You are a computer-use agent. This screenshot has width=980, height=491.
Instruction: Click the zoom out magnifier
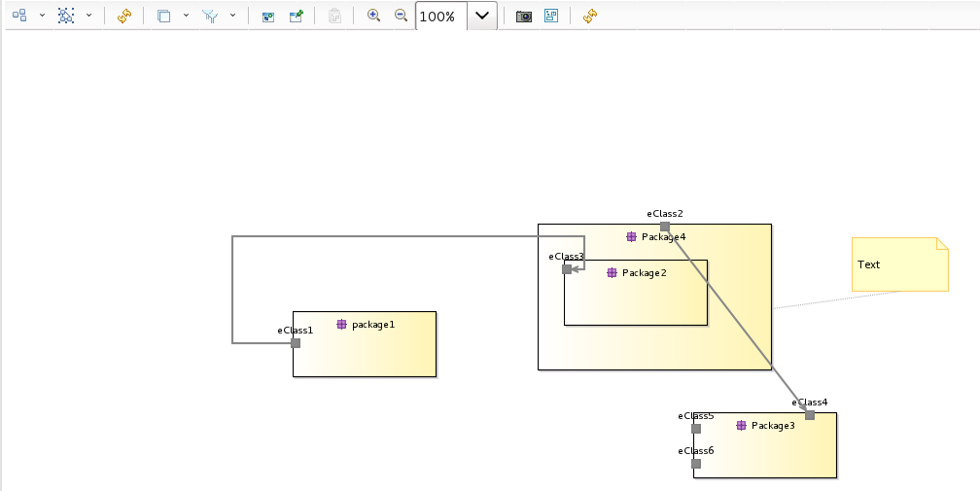click(x=401, y=16)
